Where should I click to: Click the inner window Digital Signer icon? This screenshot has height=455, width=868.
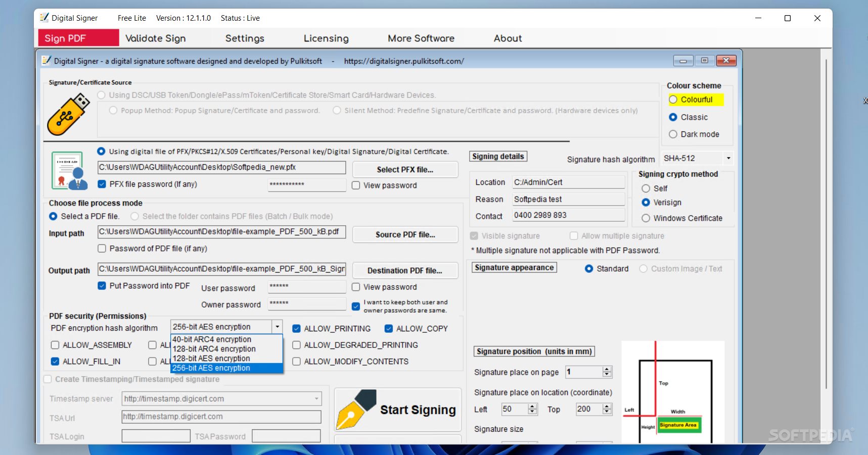(47, 61)
